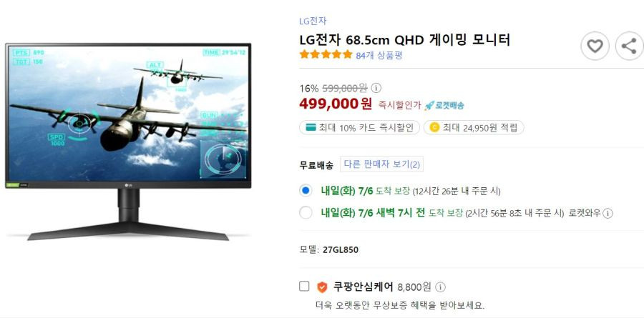Open info icon next to 로켓와우
644x318 pixels.
pos(608,214)
